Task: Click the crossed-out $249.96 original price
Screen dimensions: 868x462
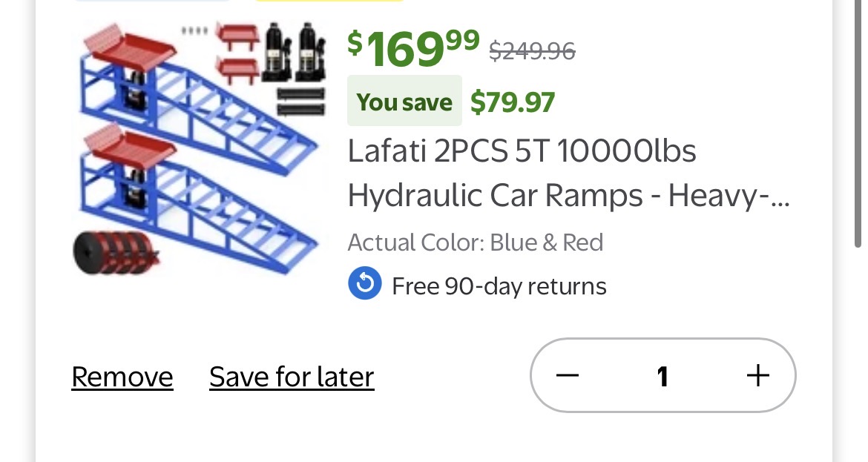Action: tap(532, 50)
